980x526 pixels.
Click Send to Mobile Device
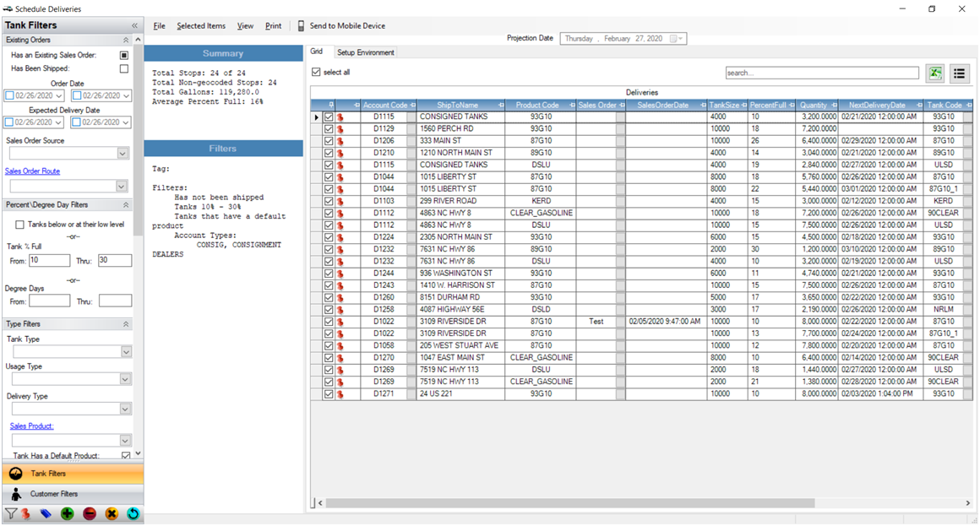pyautogui.click(x=341, y=25)
